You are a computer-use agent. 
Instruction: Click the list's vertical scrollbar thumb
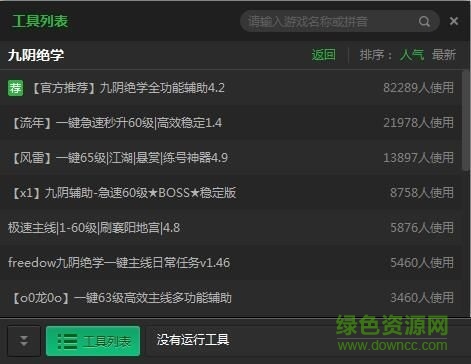[466, 121]
